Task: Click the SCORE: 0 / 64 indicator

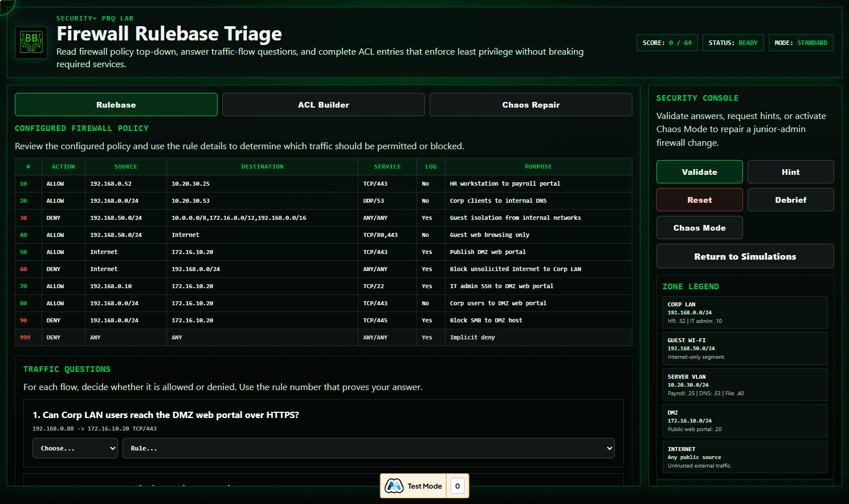Action: [667, 43]
